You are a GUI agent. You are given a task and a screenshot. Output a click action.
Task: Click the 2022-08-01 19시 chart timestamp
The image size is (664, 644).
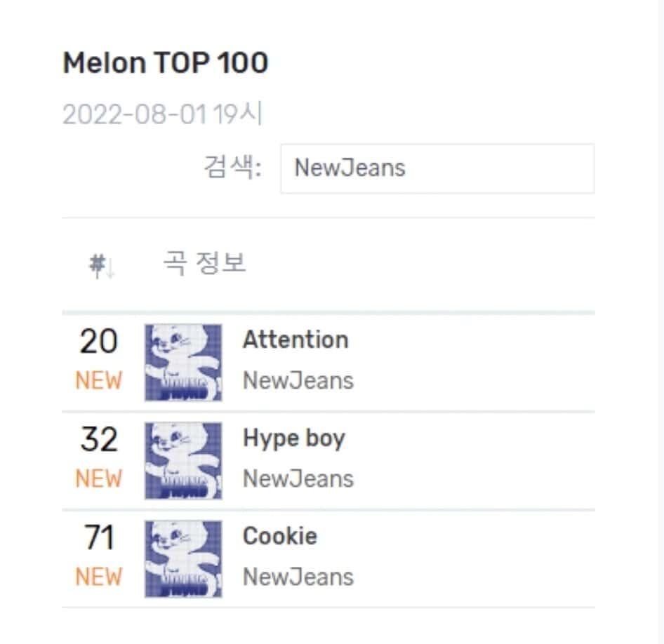point(162,114)
